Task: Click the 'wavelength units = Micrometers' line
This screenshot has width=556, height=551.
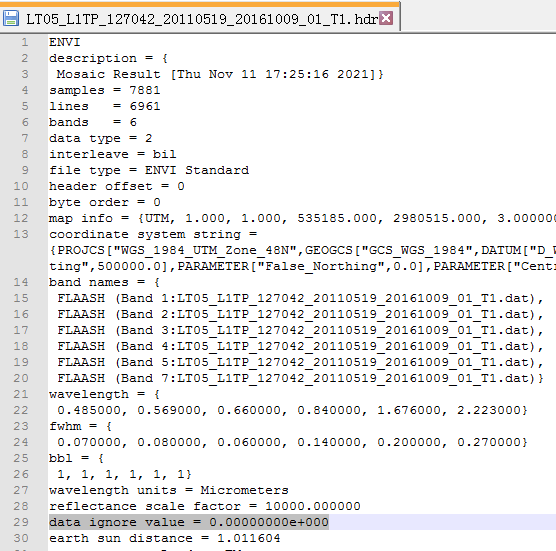Action: (169, 490)
